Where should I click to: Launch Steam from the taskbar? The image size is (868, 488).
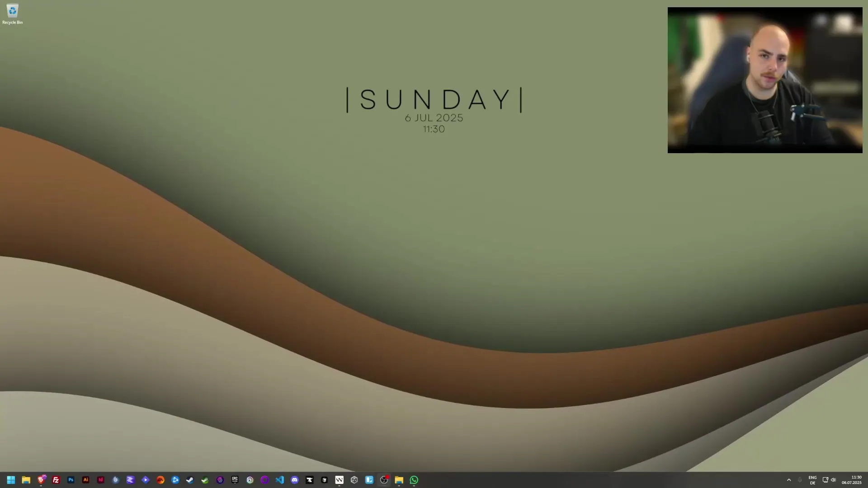[x=190, y=480]
